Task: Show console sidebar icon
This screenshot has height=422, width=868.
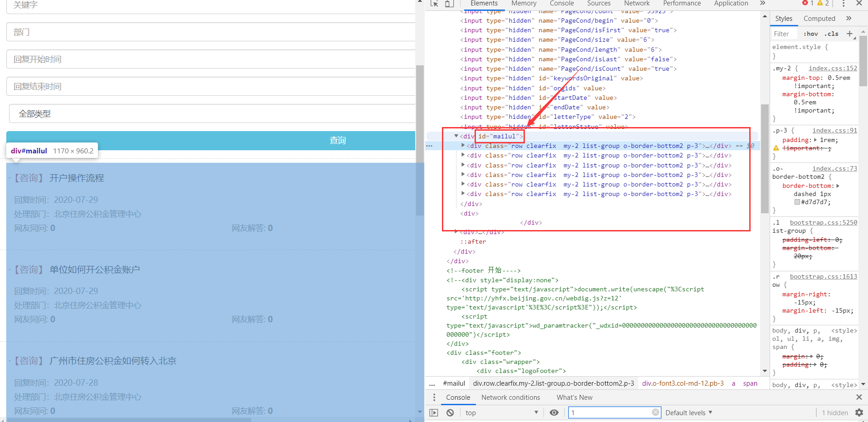Action: click(434, 412)
